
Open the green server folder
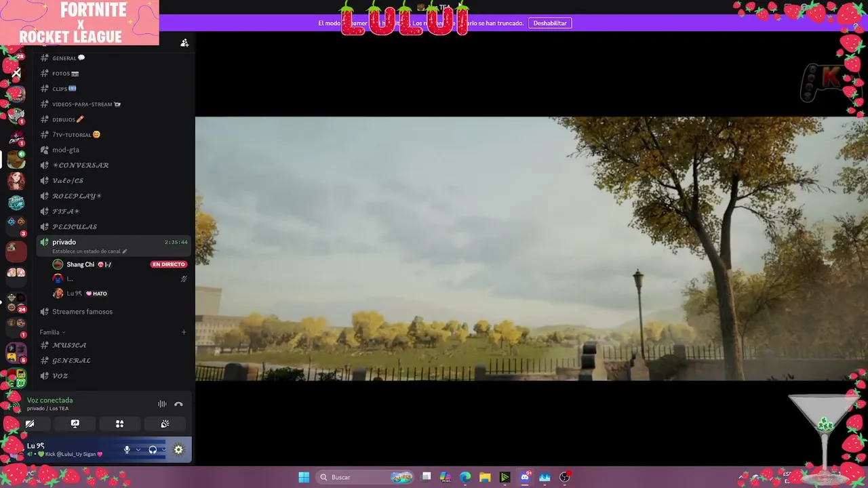(18, 378)
